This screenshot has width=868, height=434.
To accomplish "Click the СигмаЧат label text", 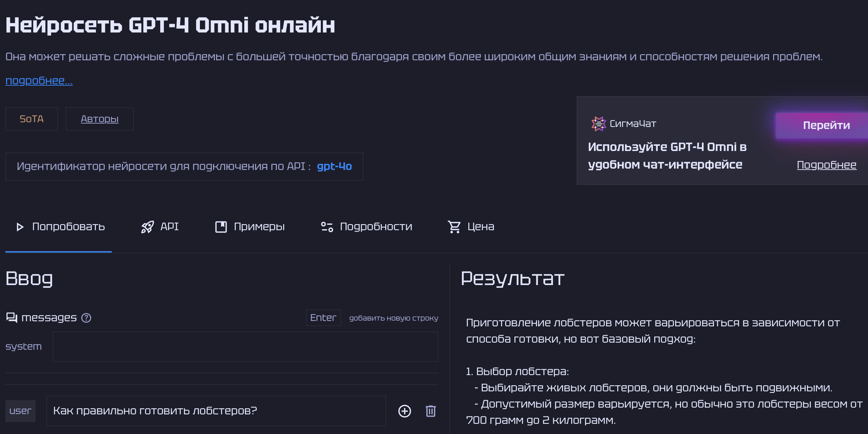I will 633,124.
